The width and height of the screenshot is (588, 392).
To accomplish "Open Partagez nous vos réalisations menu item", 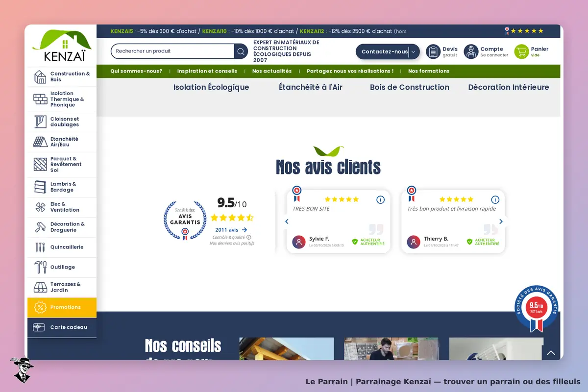I will point(350,71).
